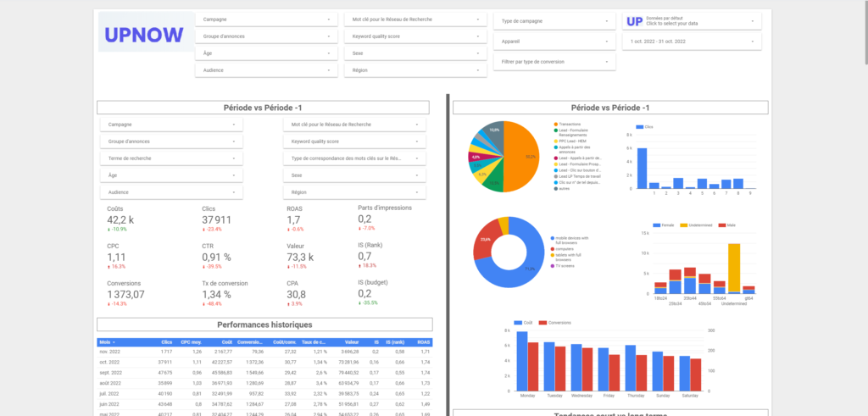
Task: Sort table by the Clics column header
Action: tap(167, 342)
